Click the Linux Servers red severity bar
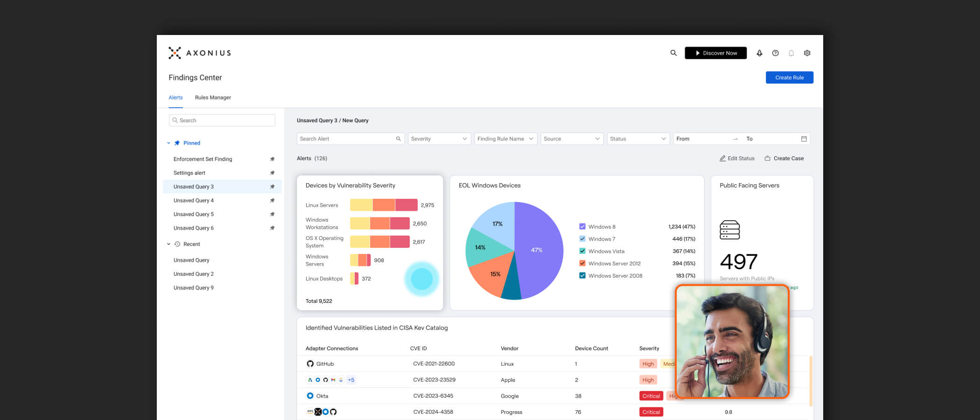 406,205
